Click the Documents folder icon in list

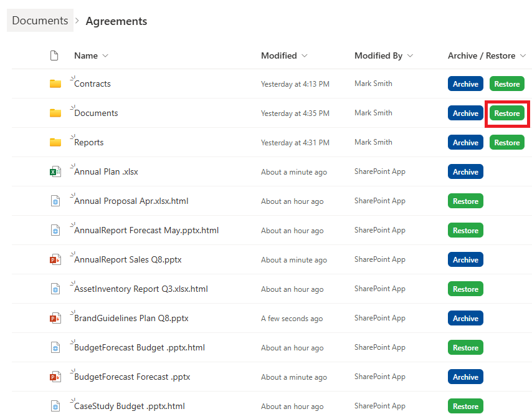[55, 113]
